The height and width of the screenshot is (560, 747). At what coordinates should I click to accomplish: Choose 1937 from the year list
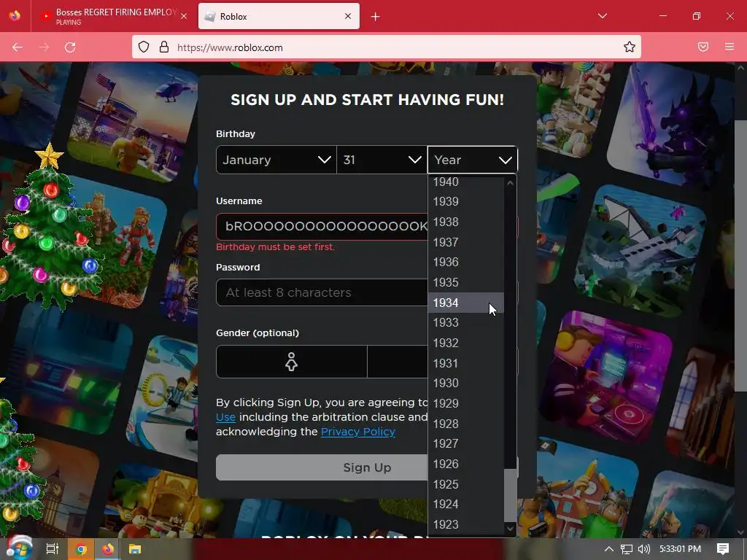[x=466, y=242]
